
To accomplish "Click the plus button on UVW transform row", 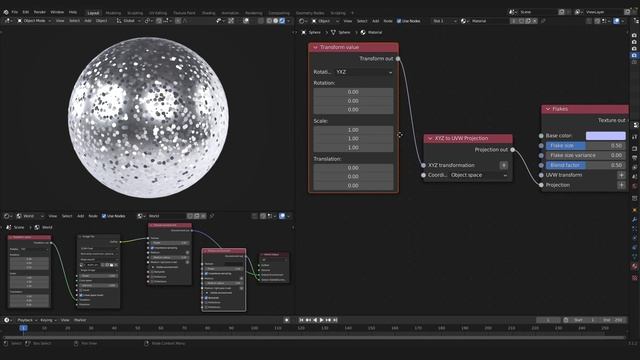I will tap(621, 175).
